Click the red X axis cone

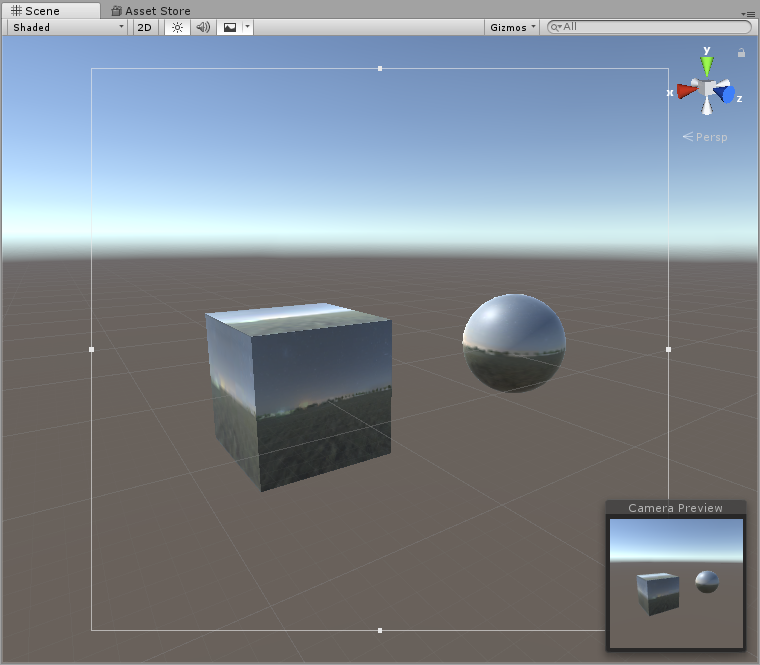[687, 91]
